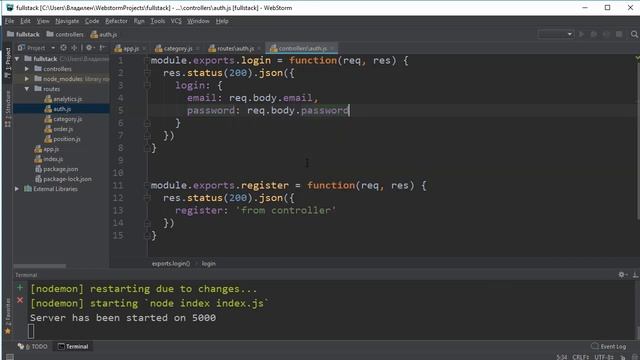Open the Event Log

(609, 346)
